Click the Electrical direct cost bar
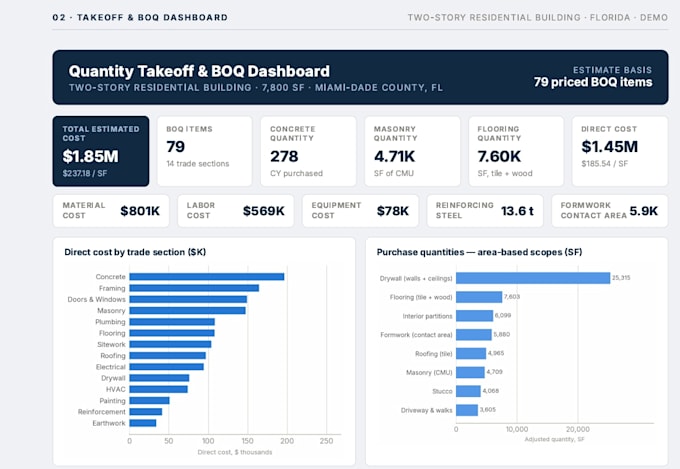The width and height of the screenshot is (680, 469). click(x=167, y=367)
